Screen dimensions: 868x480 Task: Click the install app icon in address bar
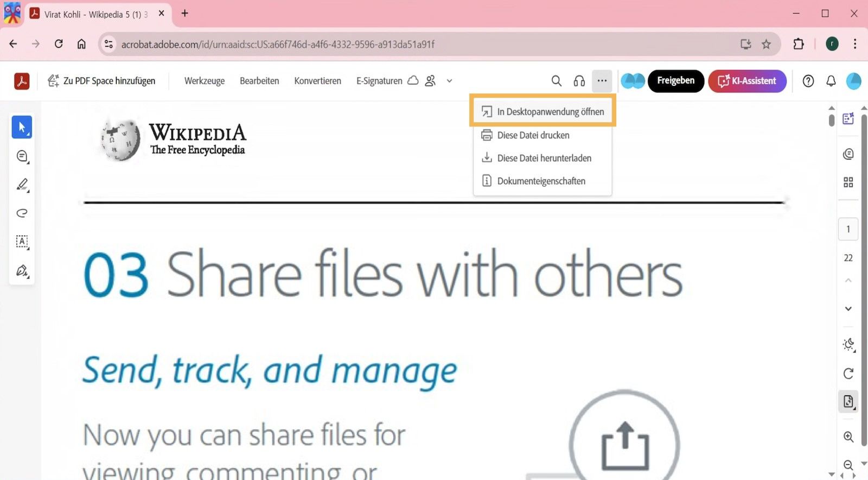click(746, 44)
